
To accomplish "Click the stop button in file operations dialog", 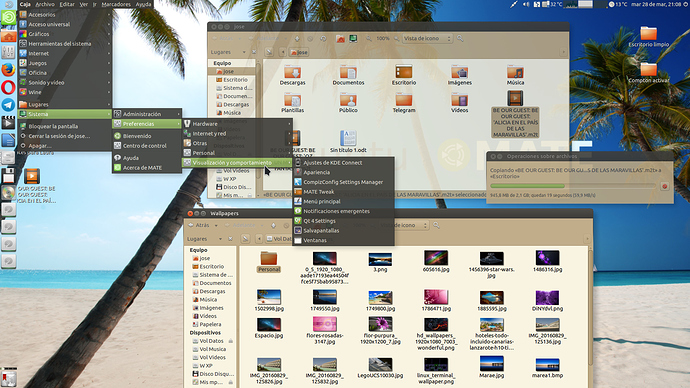I will (x=664, y=186).
